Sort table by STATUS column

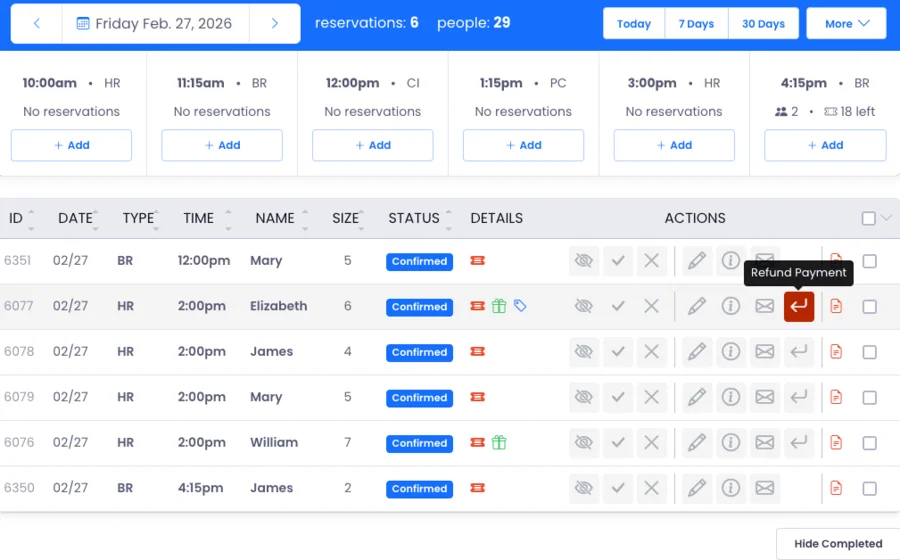click(x=420, y=219)
